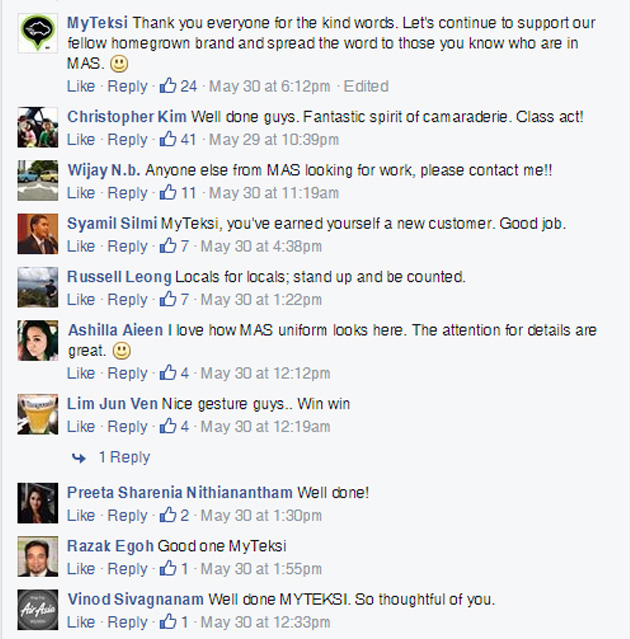Like Vinod Sivagnanam's comment

(x=81, y=623)
